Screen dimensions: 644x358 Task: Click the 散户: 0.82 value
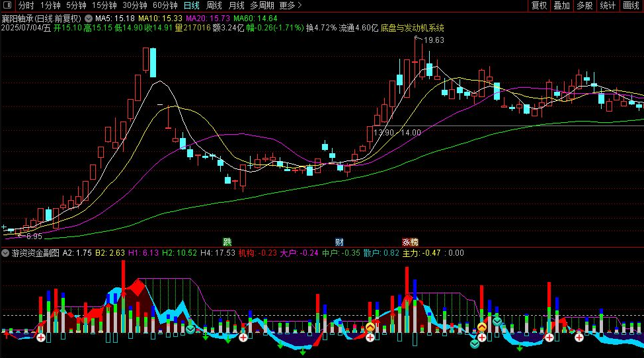tap(381, 253)
